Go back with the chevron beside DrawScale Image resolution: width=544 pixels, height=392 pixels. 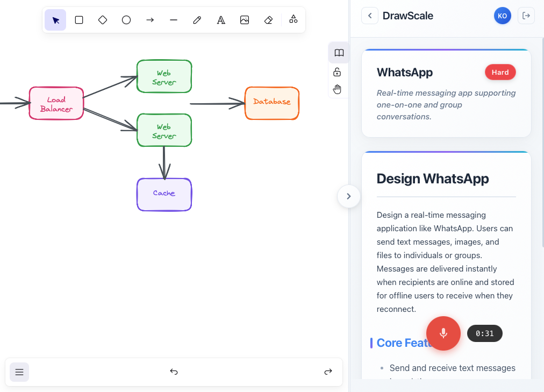pos(370,16)
